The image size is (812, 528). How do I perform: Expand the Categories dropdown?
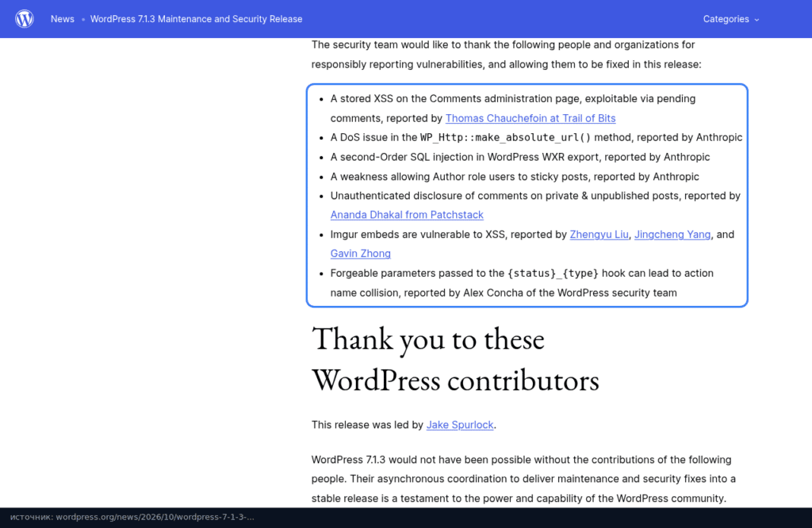[x=730, y=19]
